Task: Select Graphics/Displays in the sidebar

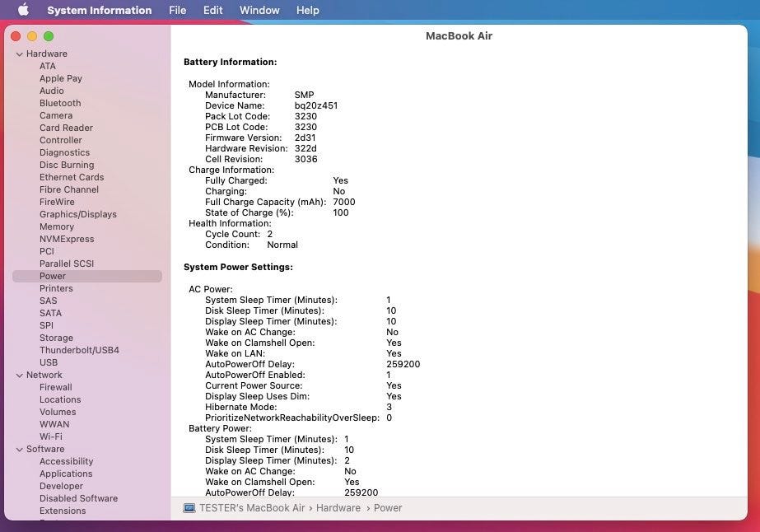Action: [78, 214]
